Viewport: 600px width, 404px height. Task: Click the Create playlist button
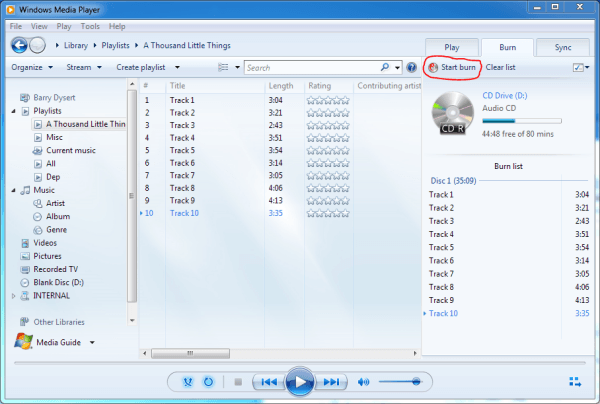coord(141,67)
